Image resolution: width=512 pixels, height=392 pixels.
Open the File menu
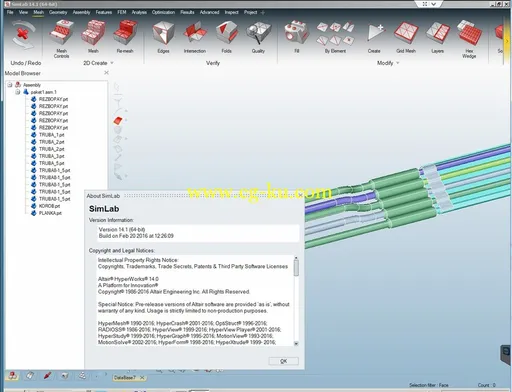pos(10,12)
